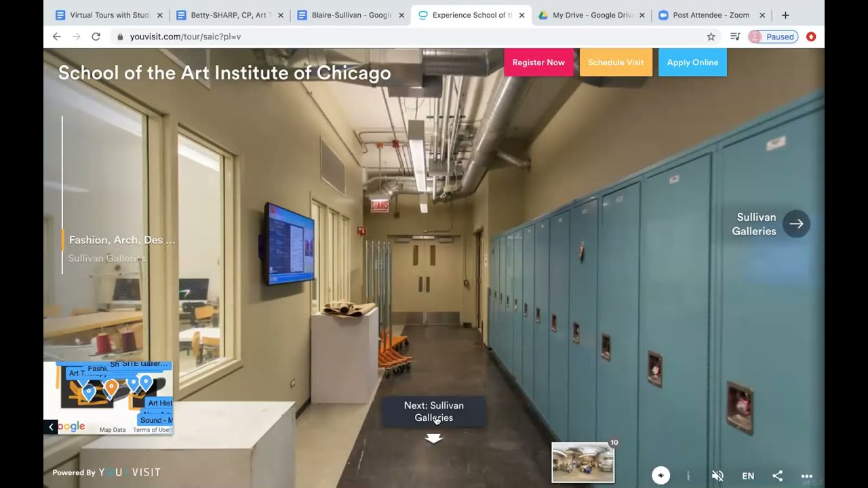The height and width of the screenshot is (488, 868).
Task: Go back in browser history
Action: (56, 37)
